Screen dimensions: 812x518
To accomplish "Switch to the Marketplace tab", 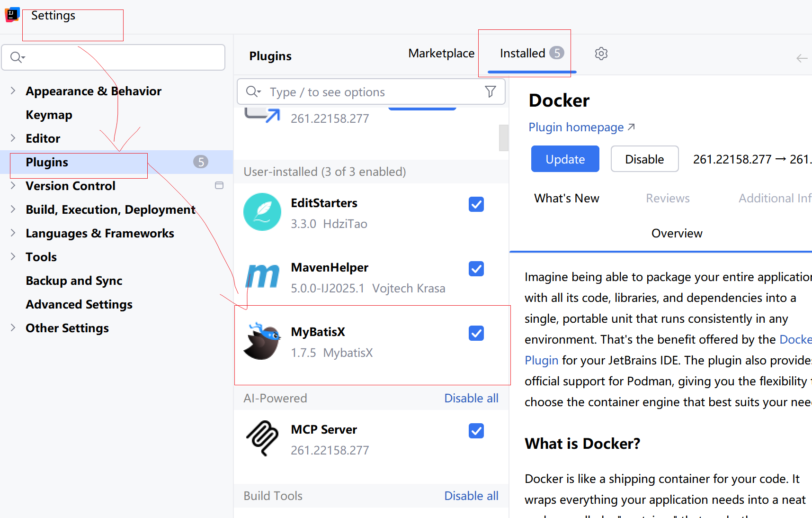I will coord(441,54).
